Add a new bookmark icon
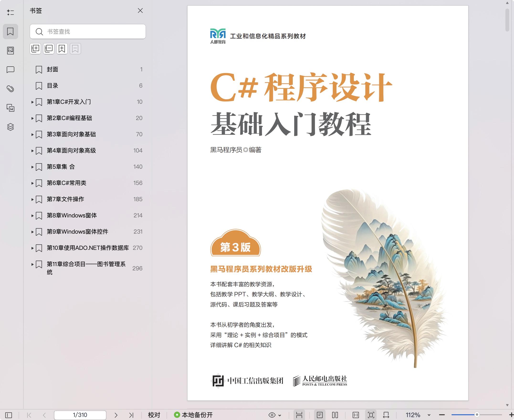This screenshot has height=420, width=514. [x=62, y=49]
